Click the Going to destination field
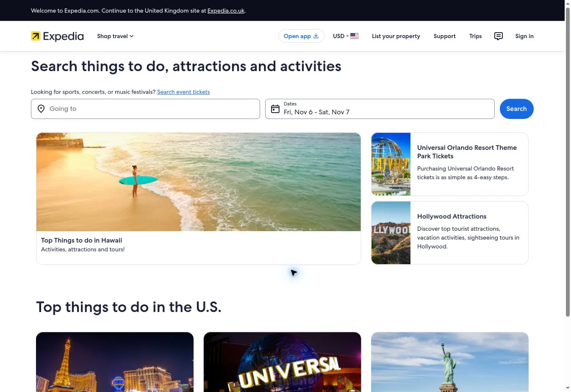This screenshot has width=571, height=392. (x=145, y=109)
